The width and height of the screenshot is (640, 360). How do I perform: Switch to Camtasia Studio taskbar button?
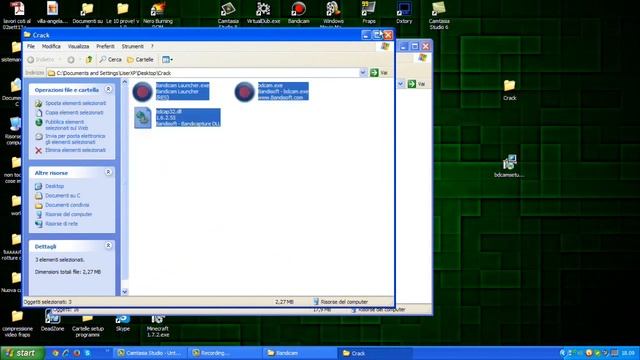(150, 353)
